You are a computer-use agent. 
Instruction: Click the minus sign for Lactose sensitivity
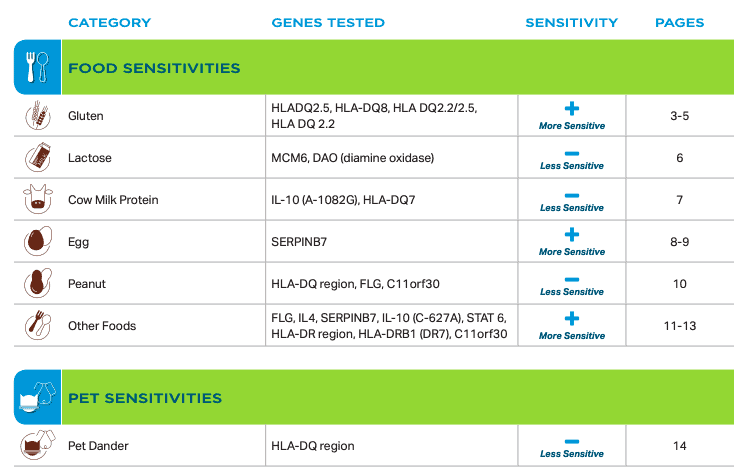(x=571, y=154)
